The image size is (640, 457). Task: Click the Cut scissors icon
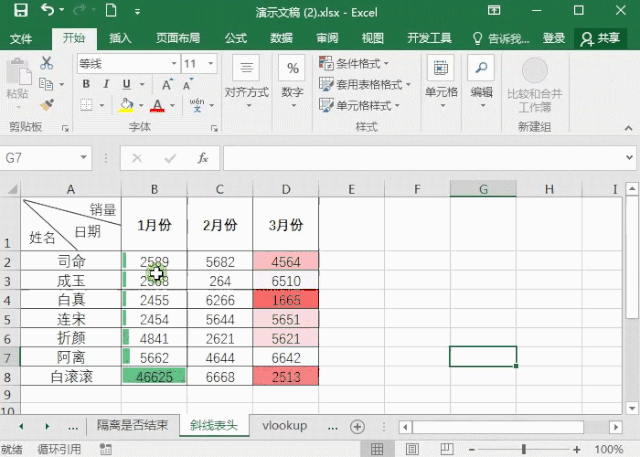(47, 63)
